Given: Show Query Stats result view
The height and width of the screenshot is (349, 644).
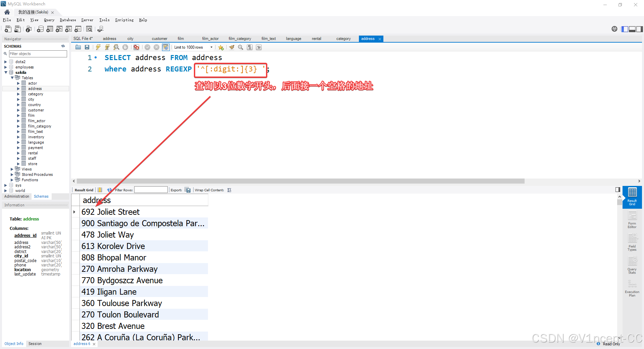Looking at the screenshot, I should click(632, 265).
